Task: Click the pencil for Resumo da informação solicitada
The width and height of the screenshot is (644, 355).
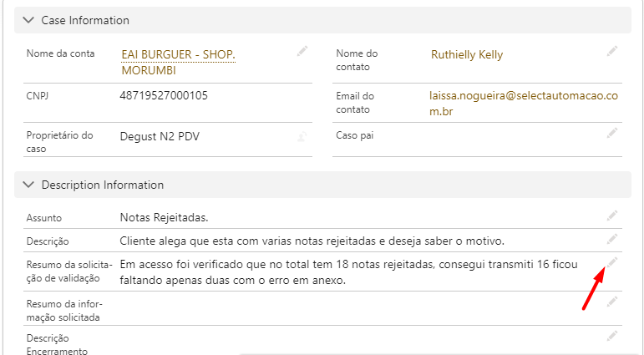Action: 612,301
